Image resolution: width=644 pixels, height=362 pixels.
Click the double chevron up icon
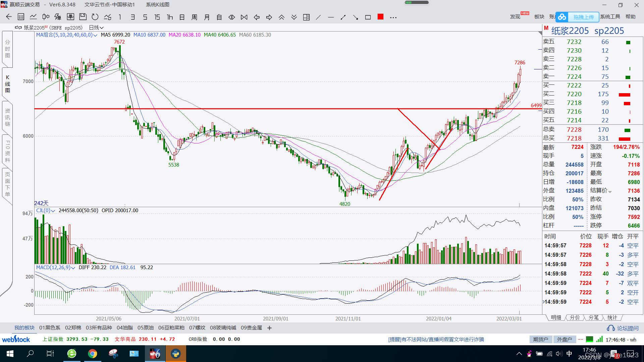point(281,17)
